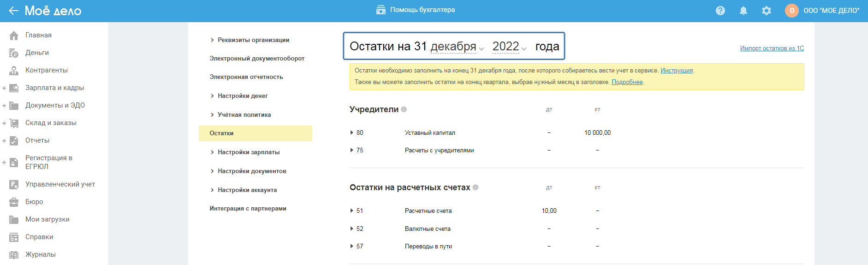The image size is (868, 265).
Task: Open the settings gear icon
Action: pos(767,11)
